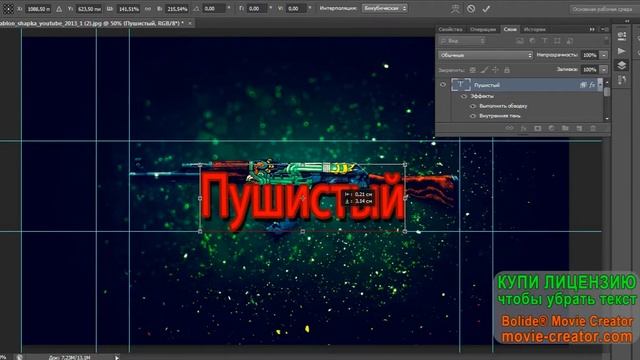Hide the Выполнить обводку effect

pyautogui.click(x=473, y=106)
